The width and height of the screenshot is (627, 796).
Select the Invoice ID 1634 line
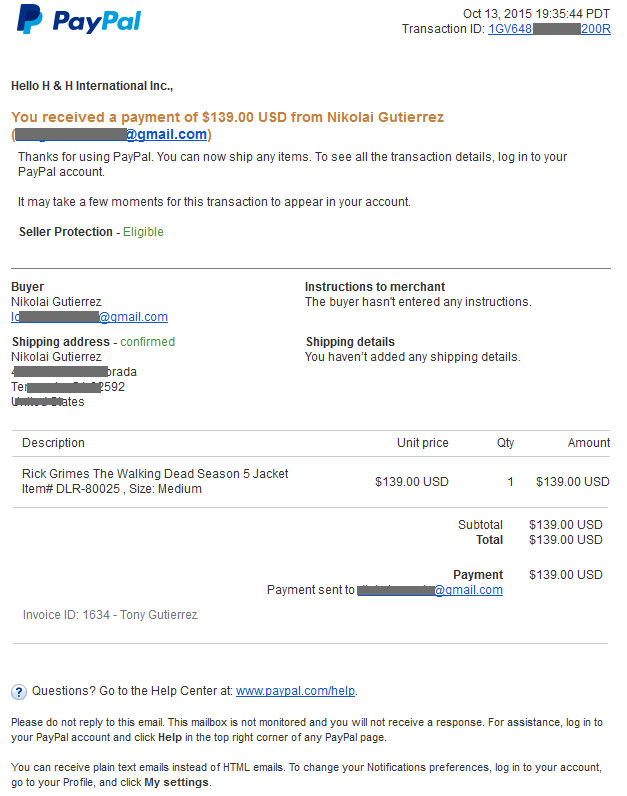point(110,615)
